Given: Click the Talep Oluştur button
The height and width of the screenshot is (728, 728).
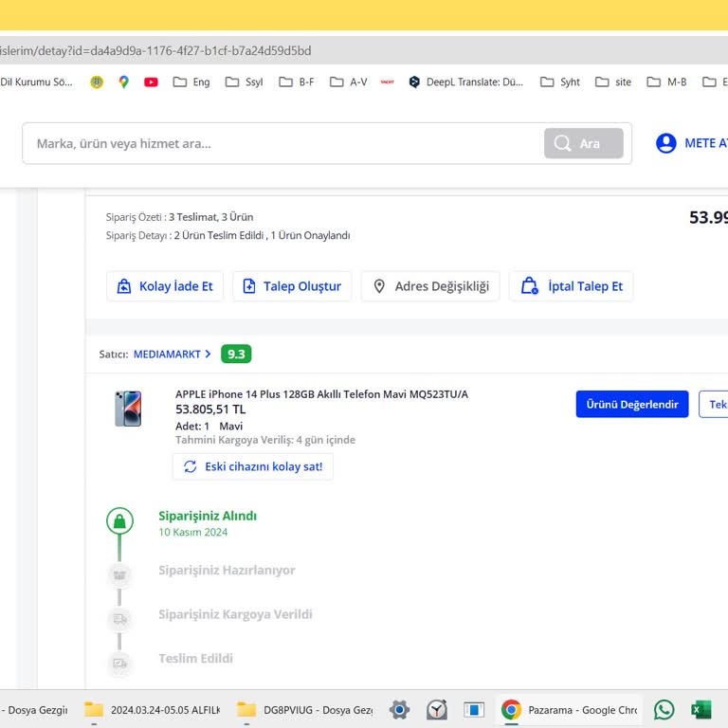Looking at the screenshot, I should coord(292,286).
